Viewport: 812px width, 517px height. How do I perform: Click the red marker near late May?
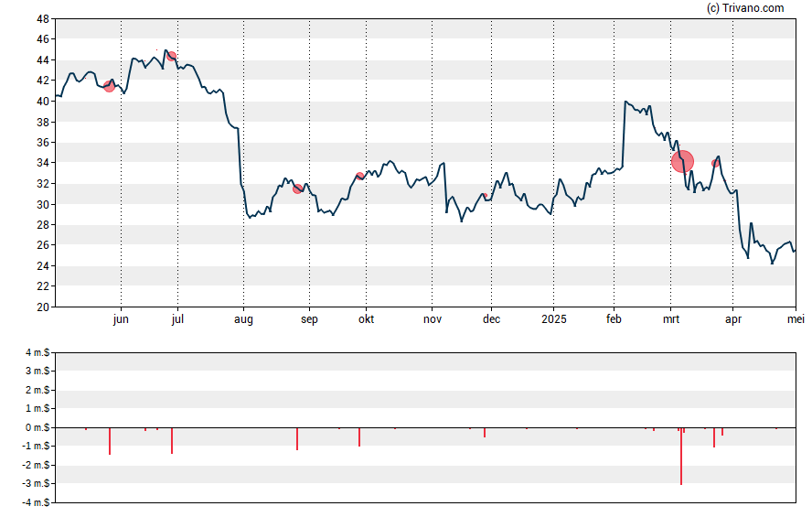(x=109, y=86)
